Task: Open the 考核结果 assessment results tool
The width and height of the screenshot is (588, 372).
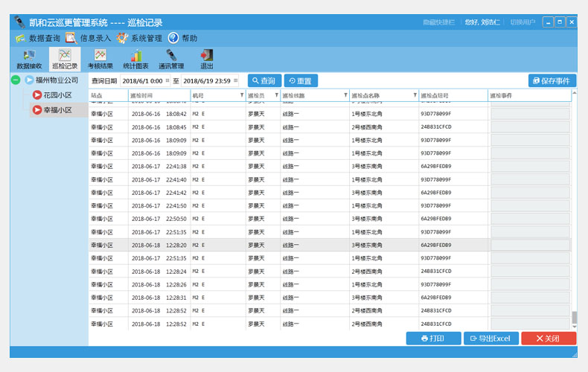Action: tap(100, 60)
